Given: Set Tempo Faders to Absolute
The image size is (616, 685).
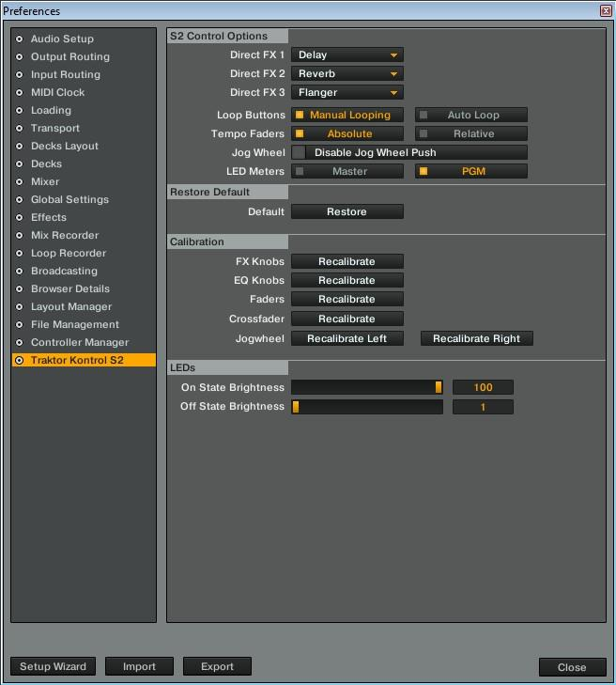Looking at the screenshot, I should pyautogui.click(x=347, y=134).
